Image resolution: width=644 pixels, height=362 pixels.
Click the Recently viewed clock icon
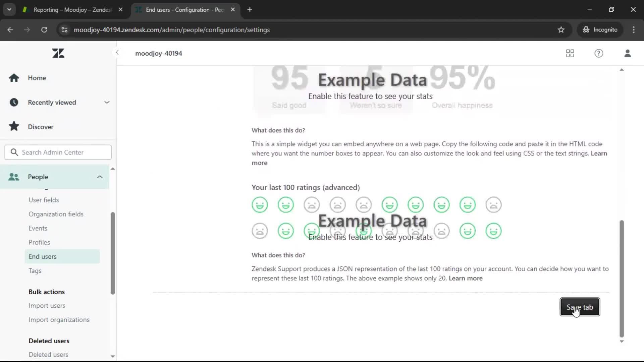pos(14,102)
